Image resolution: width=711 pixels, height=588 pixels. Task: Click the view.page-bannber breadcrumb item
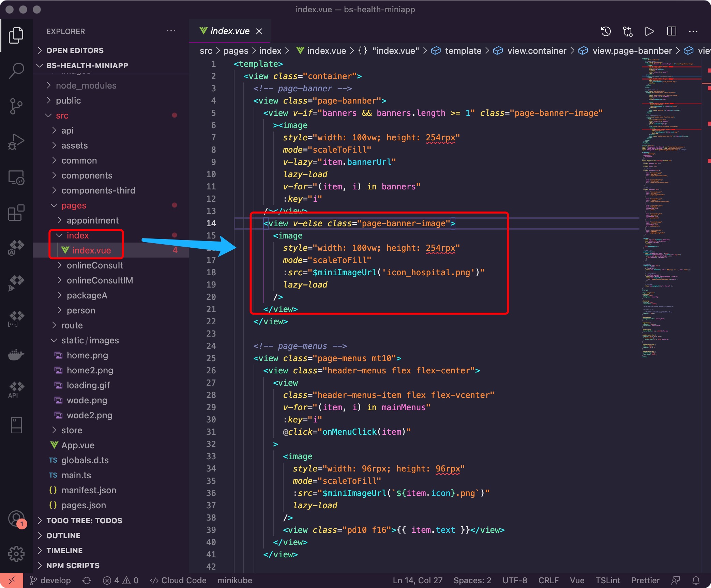tap(632, 51)
